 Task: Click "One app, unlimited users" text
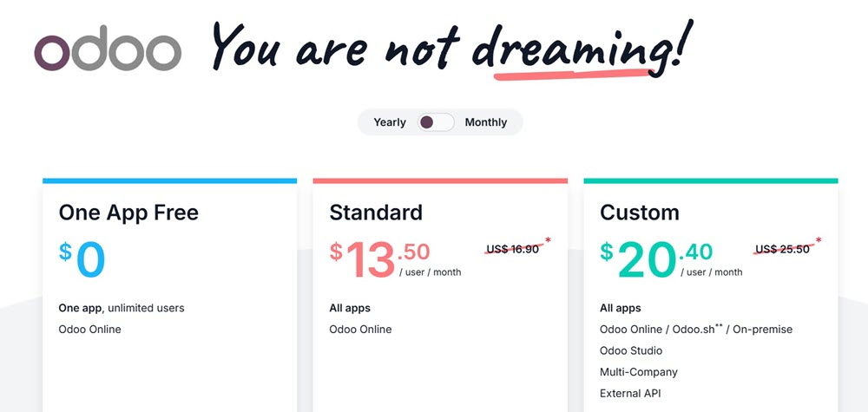click(x=122, y=308)
